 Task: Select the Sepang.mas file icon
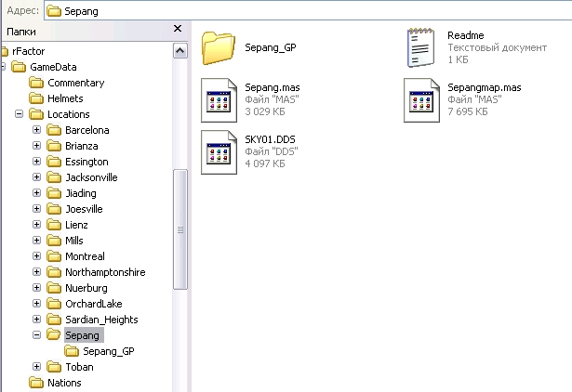click(x=219, y=100)
